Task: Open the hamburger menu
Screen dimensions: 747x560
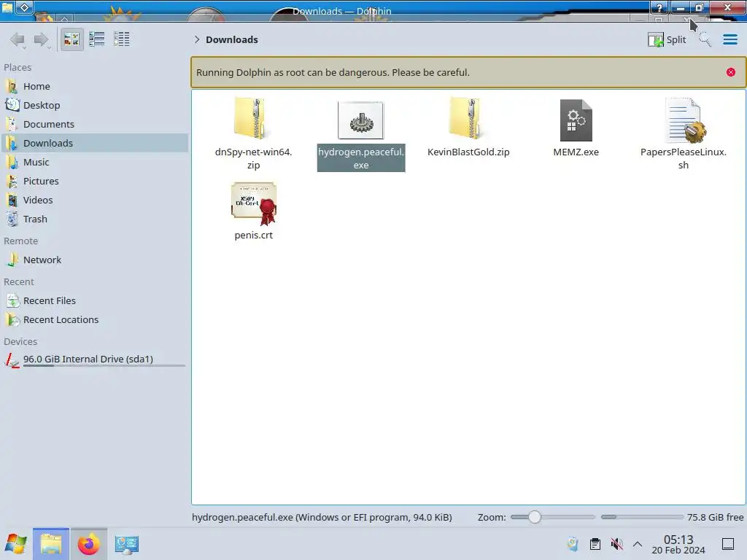Action: [730, 39]
